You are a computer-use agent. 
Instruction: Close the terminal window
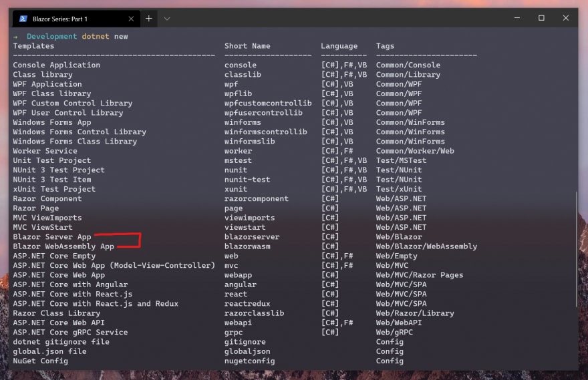(x=565, y=17)
